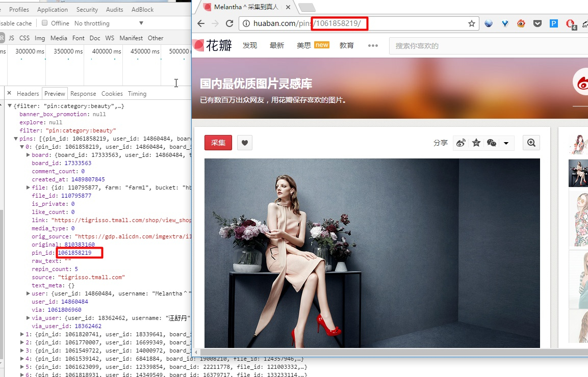Go back to the previous page
The width and height of the screenshot is (588, 377).
click(x=201, y=23)
